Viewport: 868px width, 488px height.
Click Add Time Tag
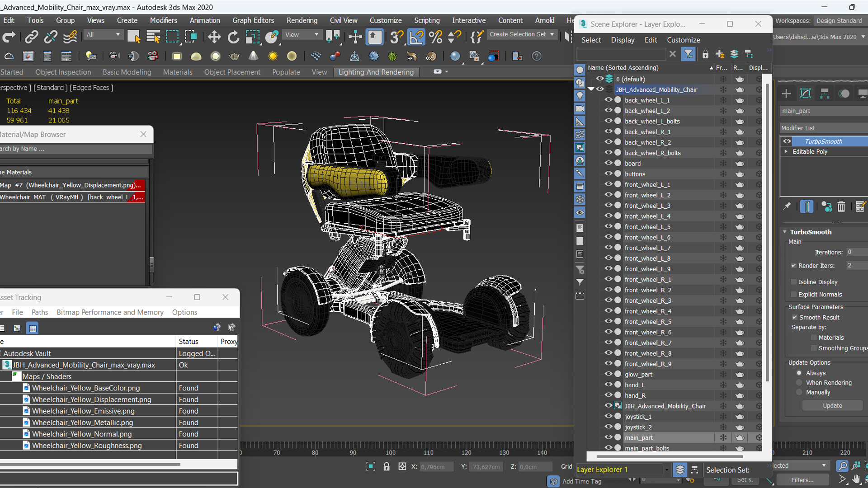pos(582,481)
